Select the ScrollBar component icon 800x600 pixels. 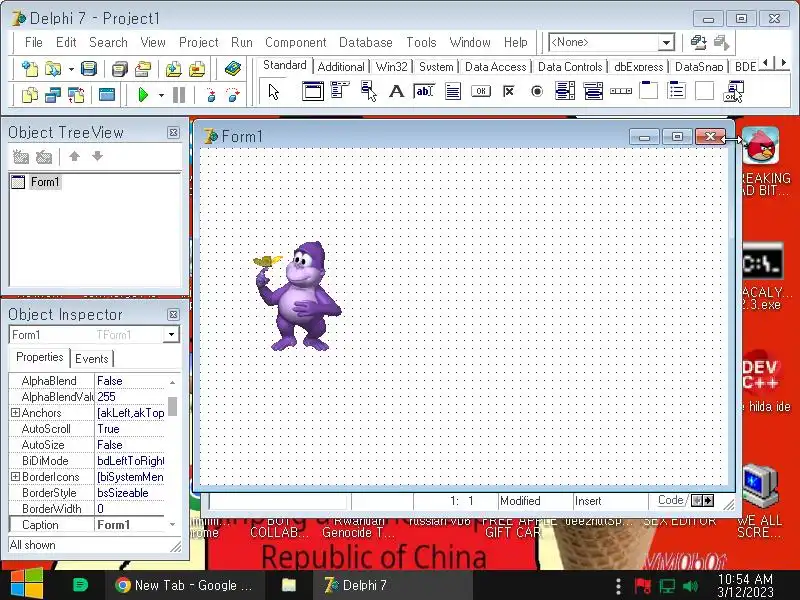pyautogui.click(x=621, y=91)
